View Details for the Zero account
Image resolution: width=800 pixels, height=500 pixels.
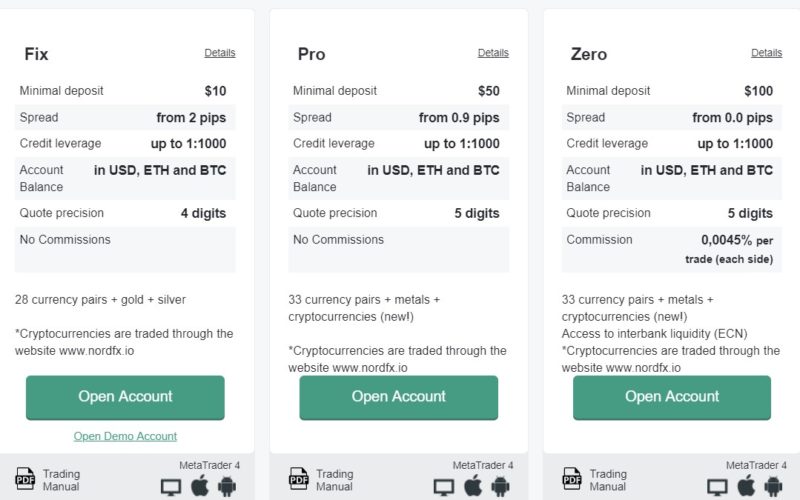(x=766, y=53)
